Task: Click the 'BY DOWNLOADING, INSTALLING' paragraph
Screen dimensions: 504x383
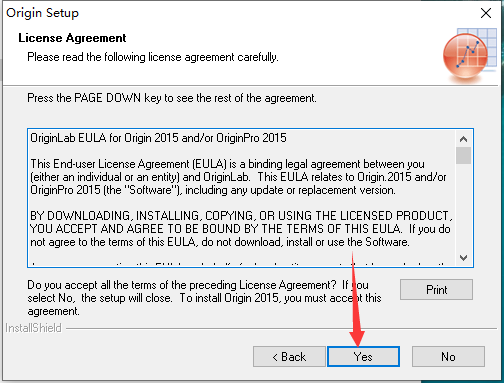Action: [x=241, y=229]
